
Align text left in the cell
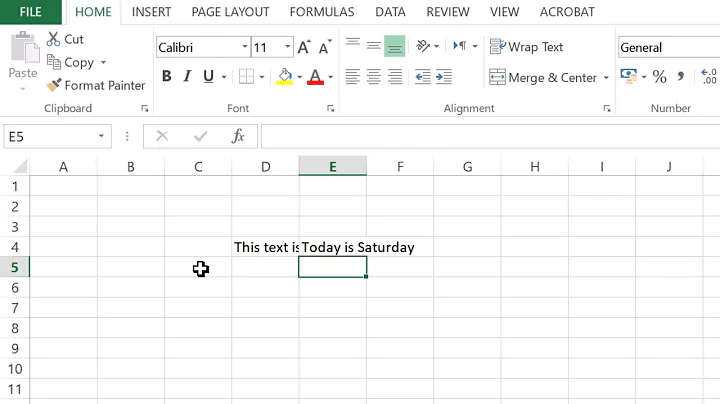point(353,77)
